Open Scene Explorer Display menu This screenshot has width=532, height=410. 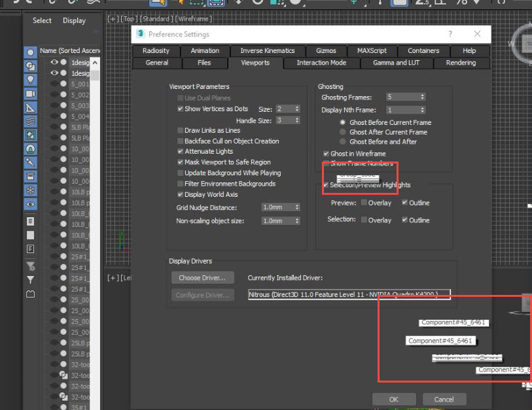(74, 21)
